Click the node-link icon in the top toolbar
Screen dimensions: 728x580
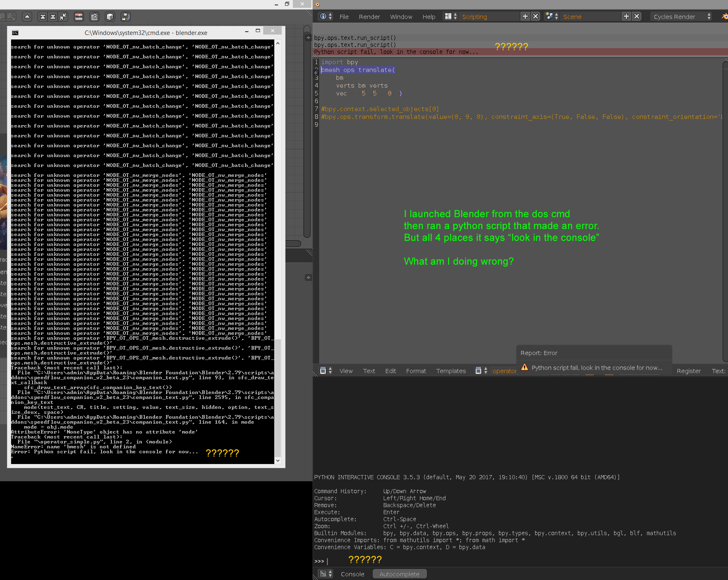click(125, 16)
